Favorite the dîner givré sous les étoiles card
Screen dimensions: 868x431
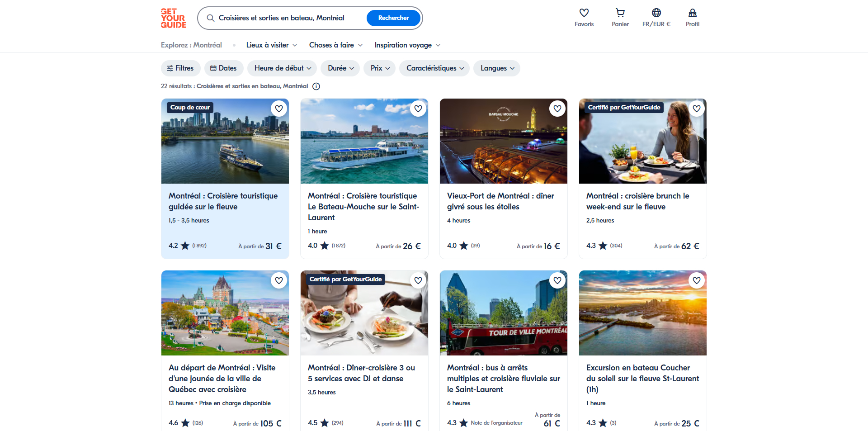(x=557, y=109)
